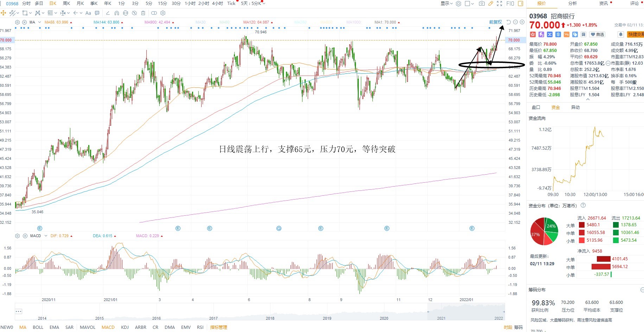Expand the line tool dropdown arrow
Image resolution: width=644 pixels, height=332 pixels.
click(18, 13)
